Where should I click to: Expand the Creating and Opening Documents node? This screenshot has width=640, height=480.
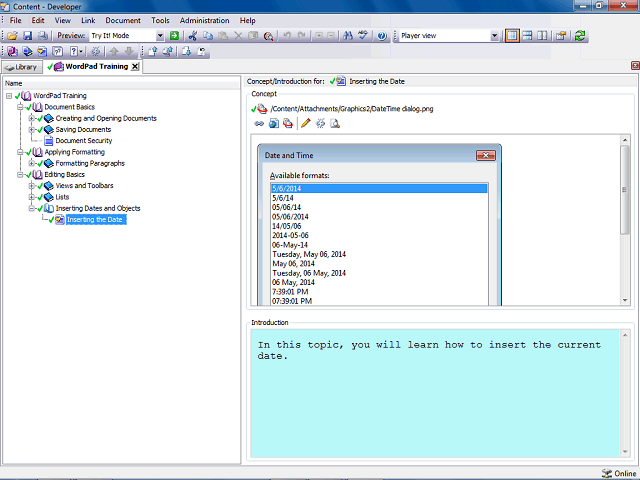point(31,118)
